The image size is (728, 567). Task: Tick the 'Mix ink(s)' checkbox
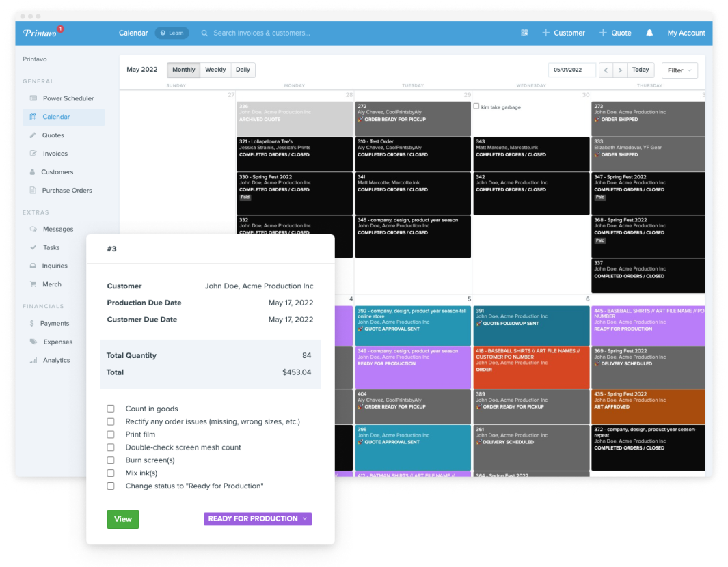point(111,473)
